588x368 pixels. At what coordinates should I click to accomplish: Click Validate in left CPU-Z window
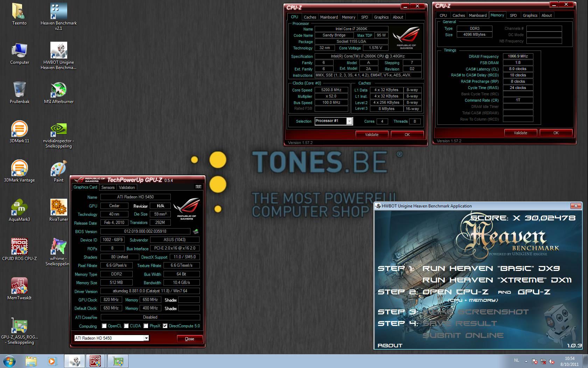372,135
